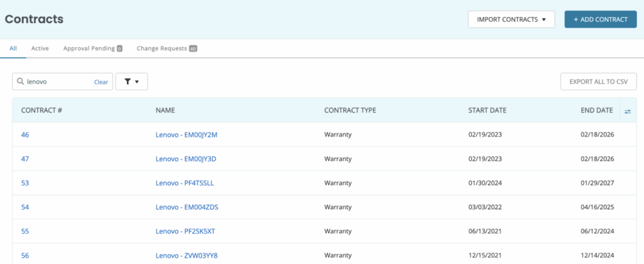This screenshot has height=264, width=644.
Task: Open Lenovo - EM00JY2M contract
Action: [x=186, y=135]
